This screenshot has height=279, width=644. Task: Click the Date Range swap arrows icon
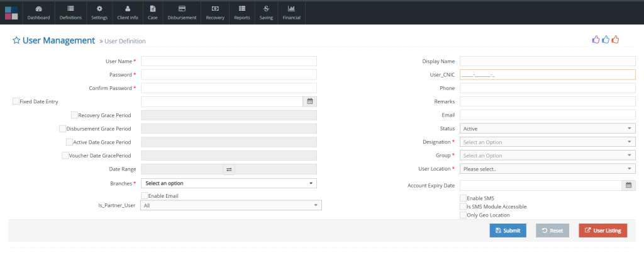(229, 169)
